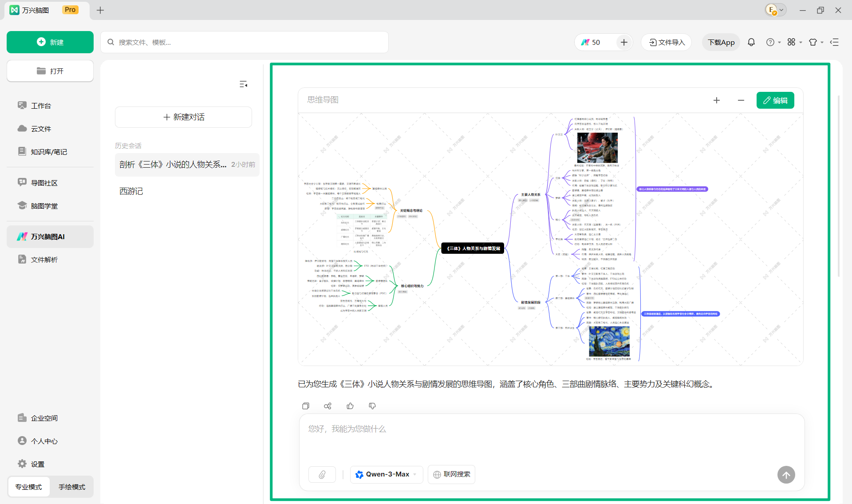Go to 脑图学堂
This screenshot has width=852, height=504.
[x=50, y=206]
